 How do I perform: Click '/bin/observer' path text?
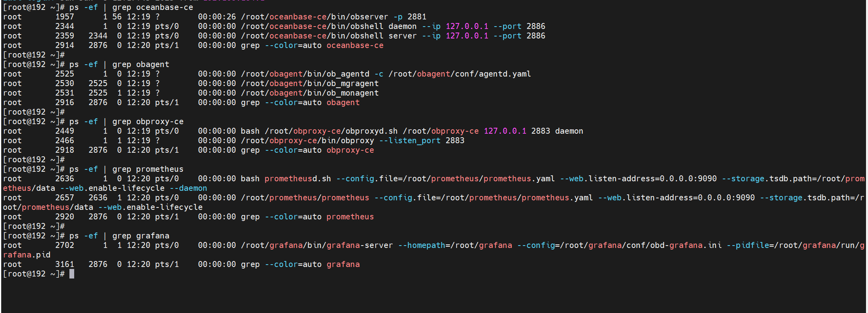pos(357,17)
